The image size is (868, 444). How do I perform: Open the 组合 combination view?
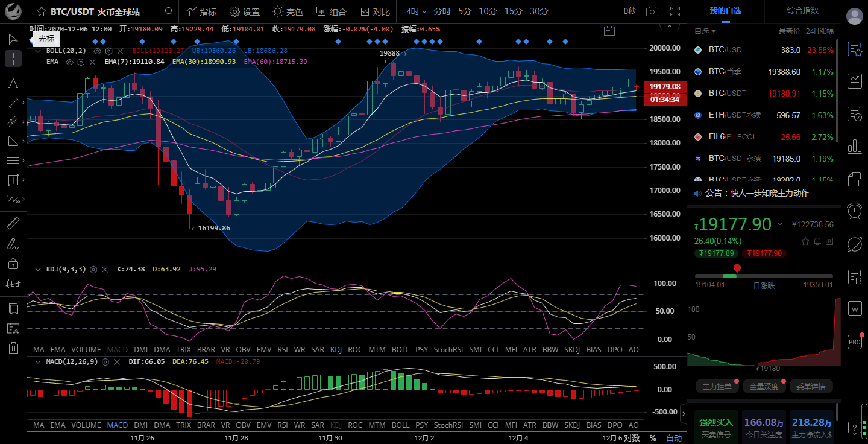pyautogui.click(x=332, y=11)
